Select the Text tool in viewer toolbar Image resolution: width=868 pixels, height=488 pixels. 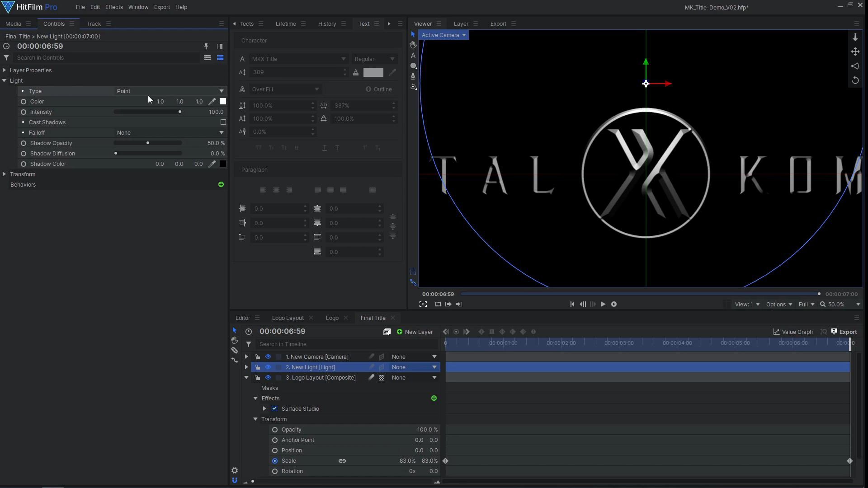click(413, 55)
